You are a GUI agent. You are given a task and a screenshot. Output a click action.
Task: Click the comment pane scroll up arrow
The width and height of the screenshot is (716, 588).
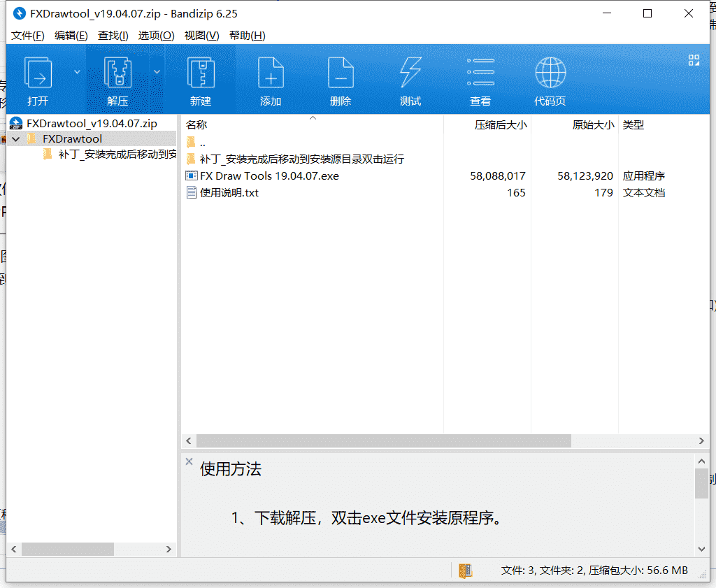pyautogui.click(x=701, y=461)
